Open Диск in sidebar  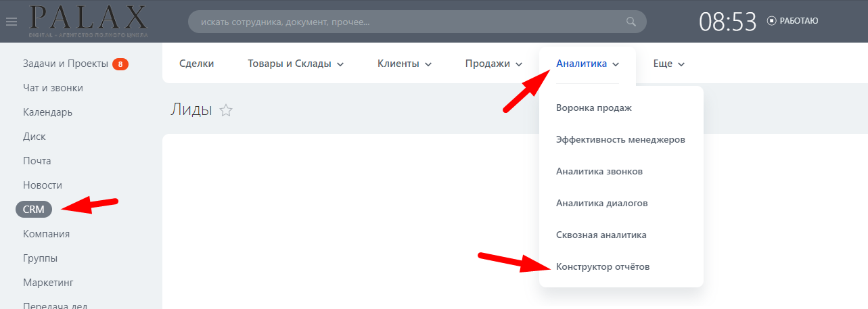pyautogui.click(x=34, y=137)
